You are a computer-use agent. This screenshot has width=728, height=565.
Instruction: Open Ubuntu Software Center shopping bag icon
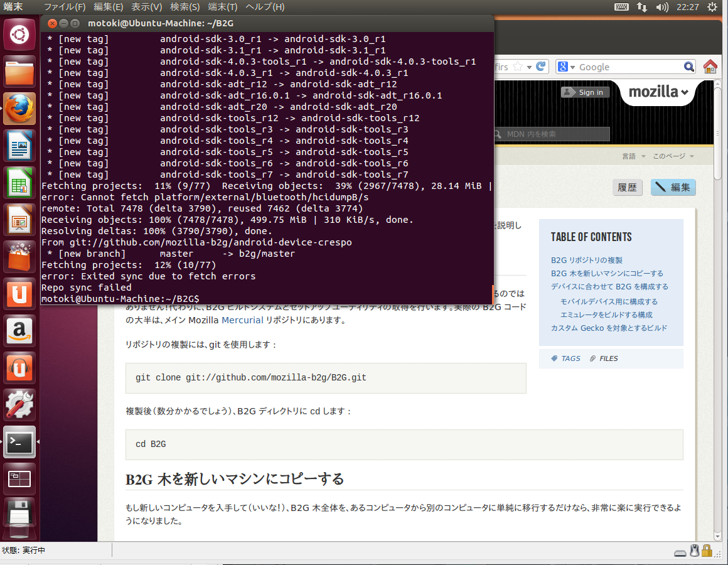tap(19, 257)
